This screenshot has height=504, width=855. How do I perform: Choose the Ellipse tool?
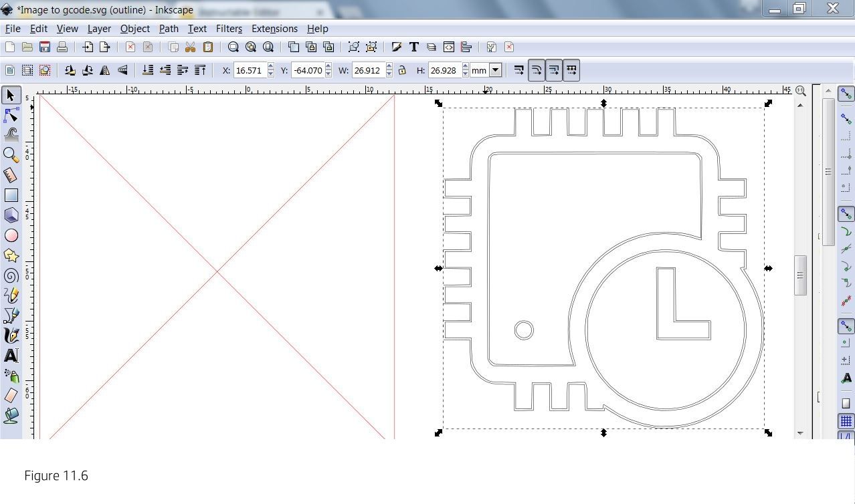coord(11,235)
